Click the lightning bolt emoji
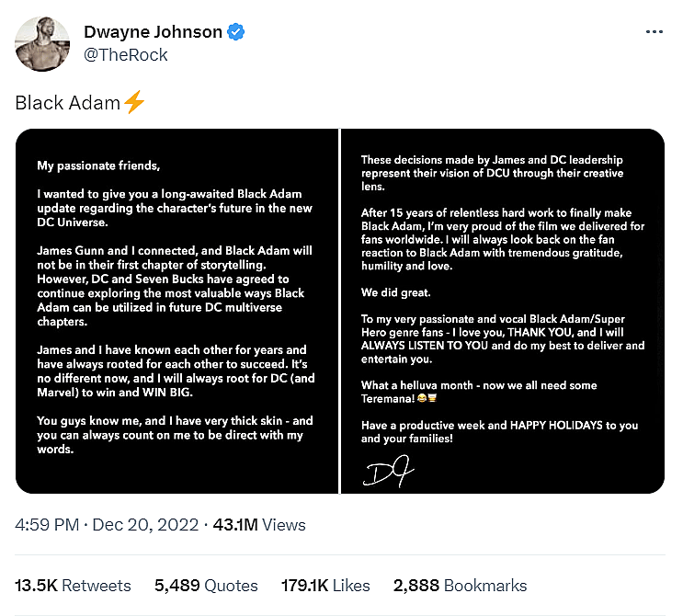This screenshot has height=616, width=683. (133, 102)
